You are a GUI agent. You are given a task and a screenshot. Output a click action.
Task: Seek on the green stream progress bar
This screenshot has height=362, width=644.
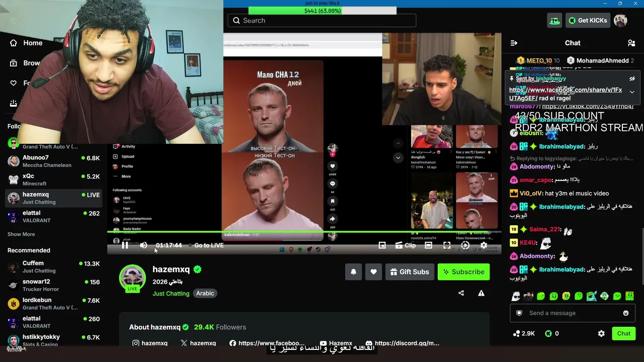click(304, 232)
